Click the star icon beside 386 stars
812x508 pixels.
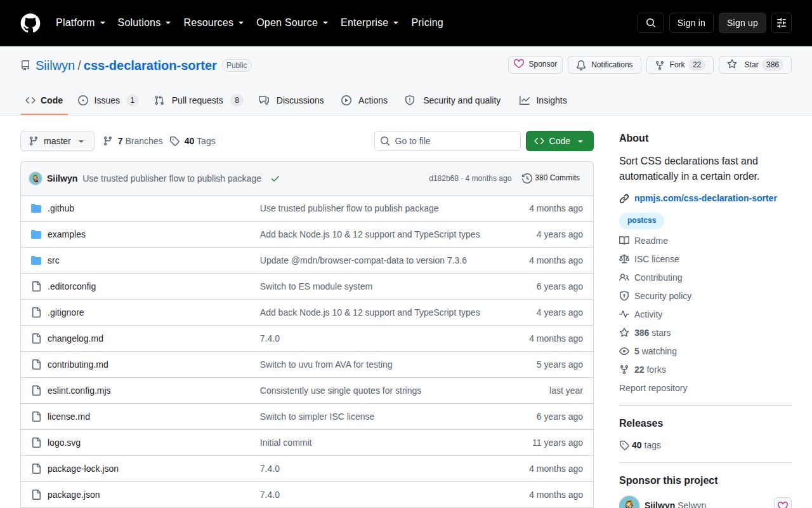[624, 333]
